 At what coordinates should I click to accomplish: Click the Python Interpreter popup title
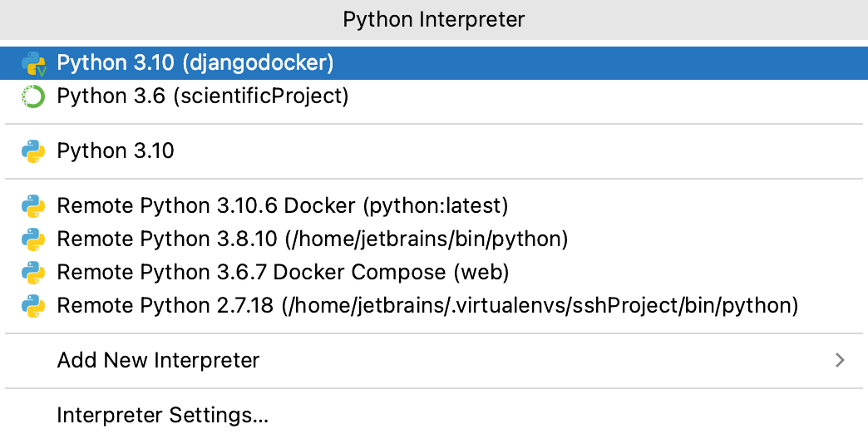[434, 19]
